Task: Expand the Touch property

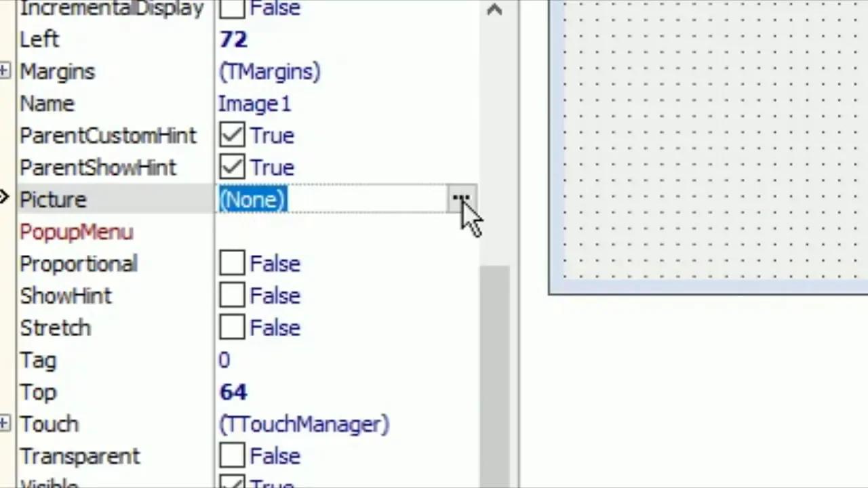Action: point(5,424)
